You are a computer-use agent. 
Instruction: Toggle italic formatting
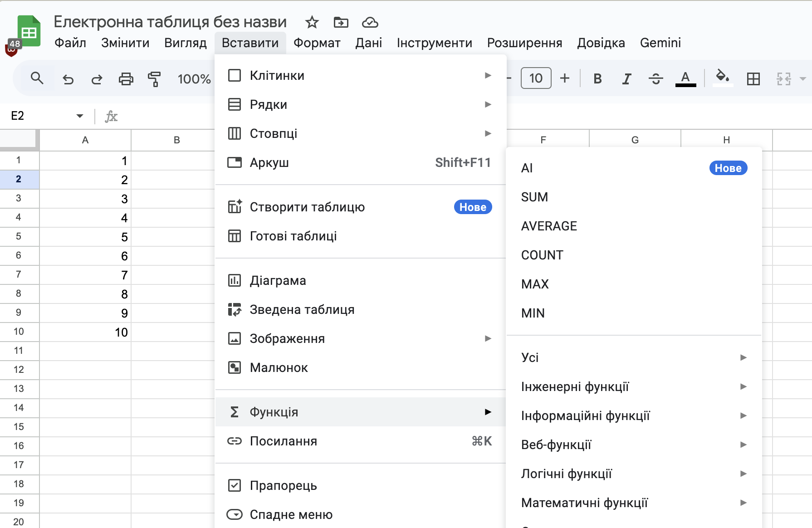(x=626, y=79)
